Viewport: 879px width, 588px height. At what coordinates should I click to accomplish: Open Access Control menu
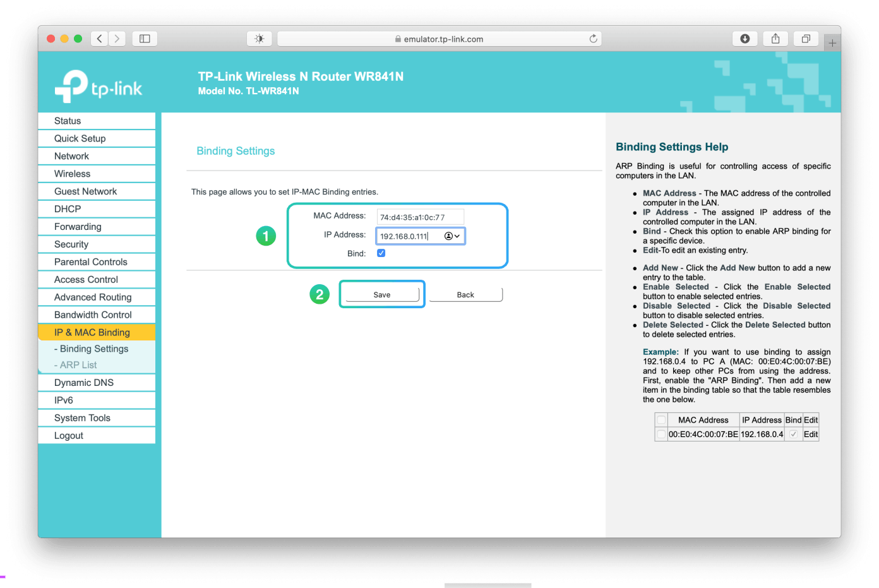click(97, 280)
